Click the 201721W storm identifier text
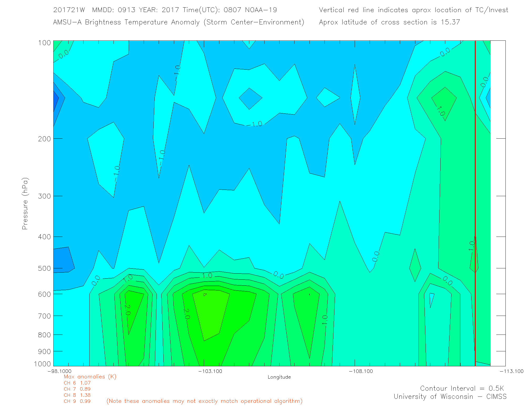Viewport: 532px width, 407px height. (x=69, y=10)
